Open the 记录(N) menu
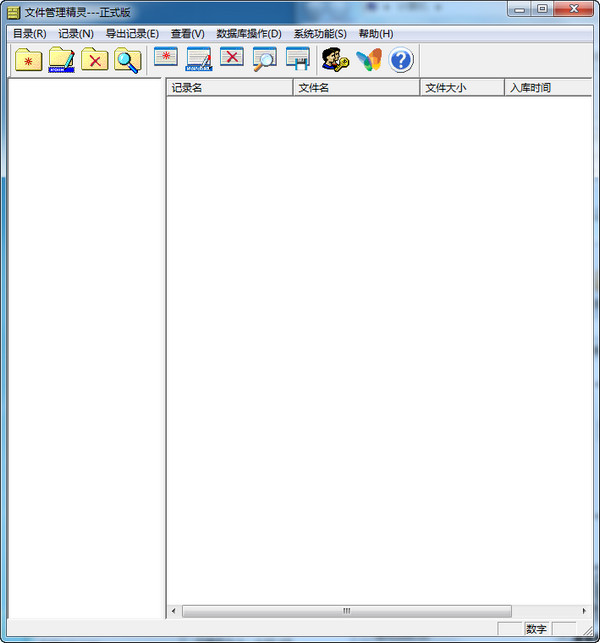 pos(76,33)
